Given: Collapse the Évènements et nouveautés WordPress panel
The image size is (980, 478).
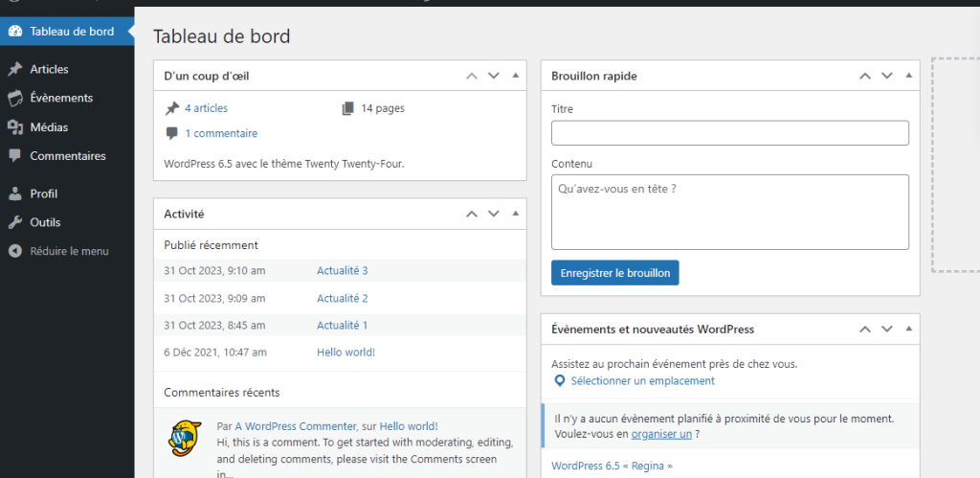Looking at the screenshot, I should click(908, 329).
